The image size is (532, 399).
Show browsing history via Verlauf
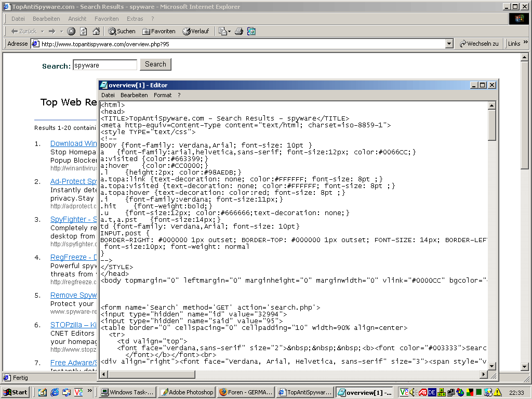tap(196, 31)
